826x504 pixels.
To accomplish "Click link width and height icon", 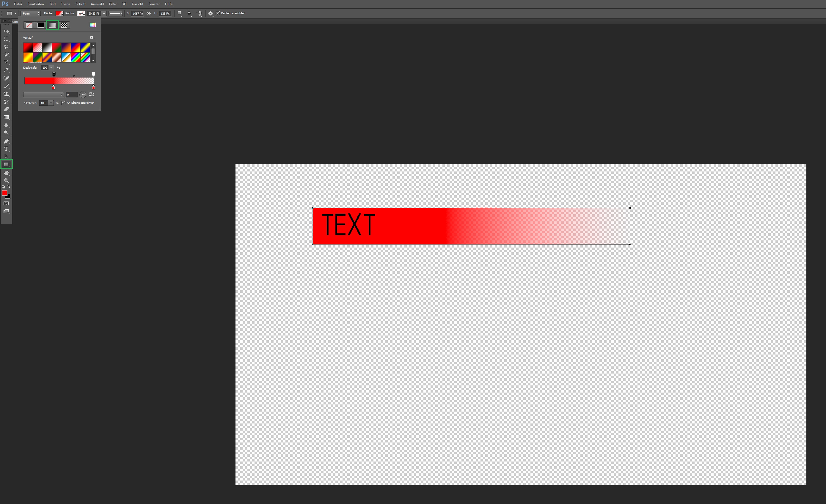I will pos(148,13).
